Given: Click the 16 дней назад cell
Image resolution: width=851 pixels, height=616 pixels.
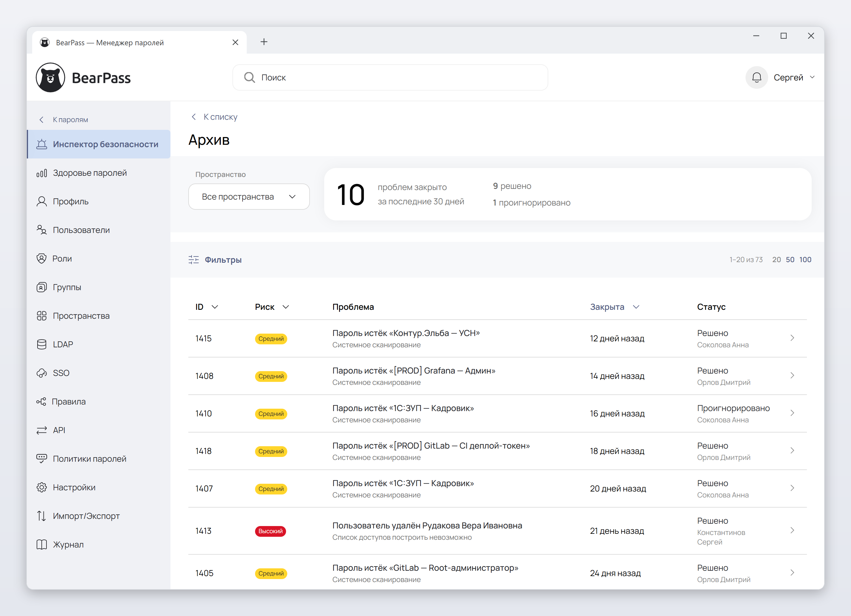Looking at the screenshot, I should tap(617, 413).
